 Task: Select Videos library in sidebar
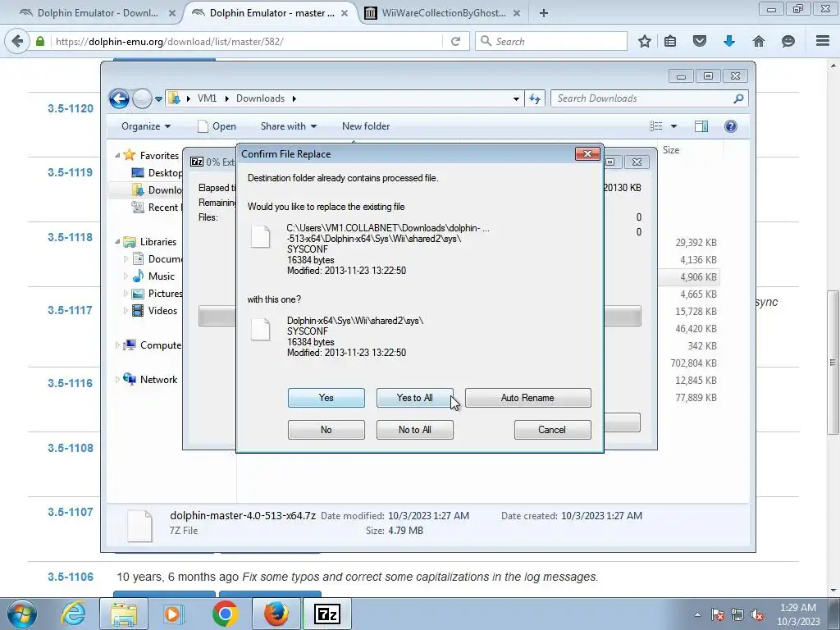pyautogui.click(x=162, y=310)
